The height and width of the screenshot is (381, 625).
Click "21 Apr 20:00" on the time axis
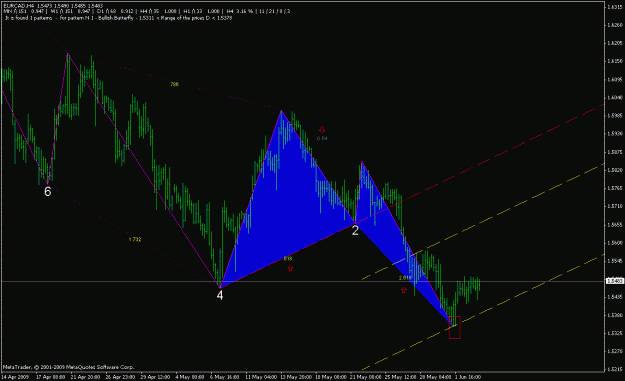(x=85, y=377)
